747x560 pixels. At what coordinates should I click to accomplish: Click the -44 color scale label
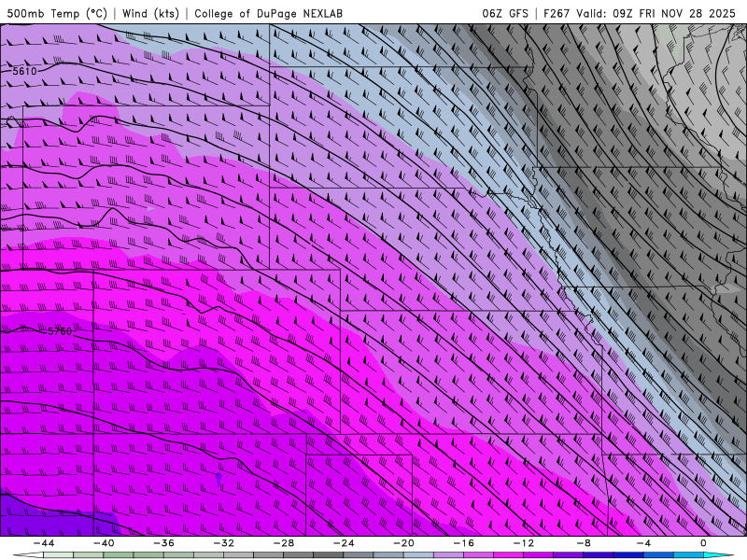pyautogui.click(x=44, y=543)
